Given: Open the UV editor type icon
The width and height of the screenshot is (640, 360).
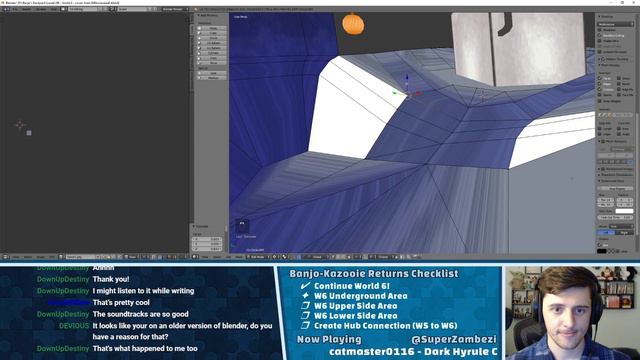Looking at the screenshot, I should 6,257.
